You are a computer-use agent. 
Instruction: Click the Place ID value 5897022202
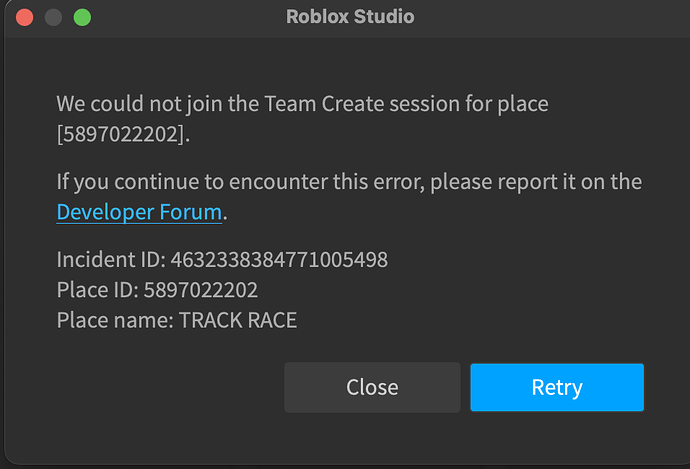click(x=201, y=290)
